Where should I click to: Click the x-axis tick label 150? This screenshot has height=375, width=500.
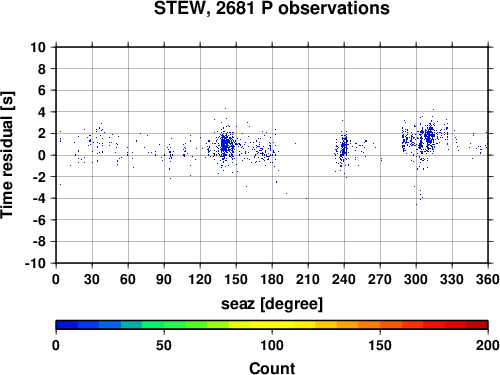tap(236, 279)
